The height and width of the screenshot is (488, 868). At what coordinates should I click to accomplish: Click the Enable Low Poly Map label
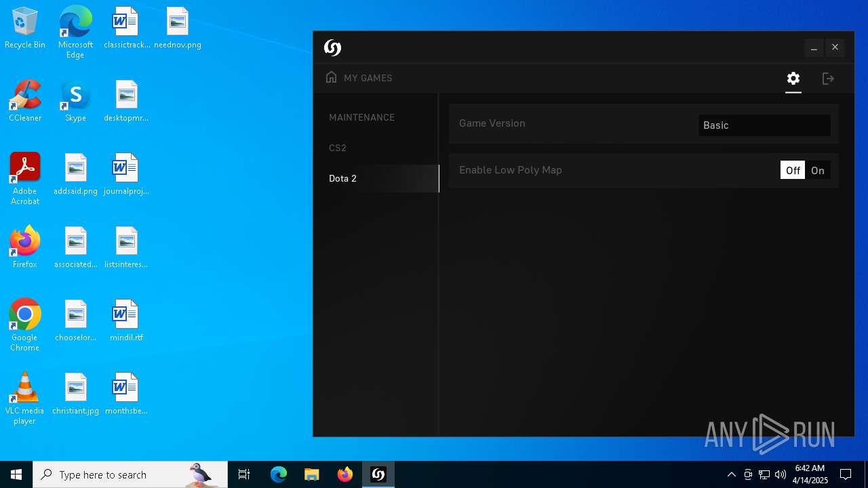tap(510, 170)
